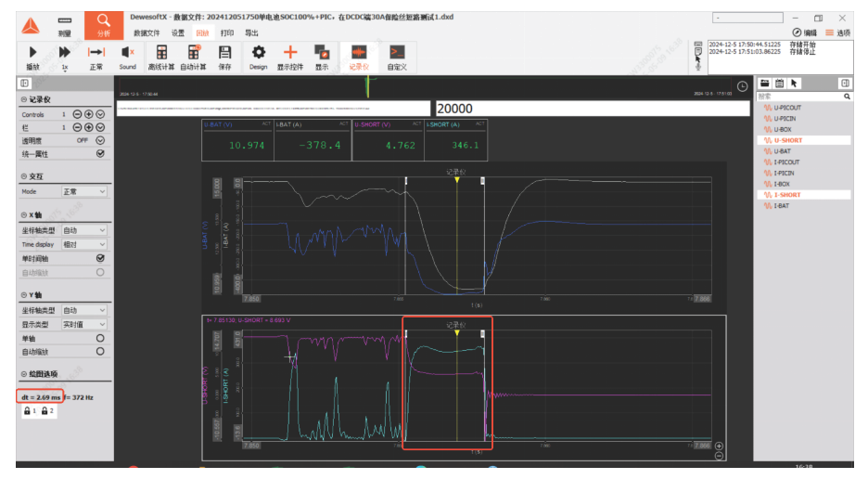Image resolution: width=868 pixels, height=479 pixels.
Task: Open the 打印 menu
Action: point(227,33)
